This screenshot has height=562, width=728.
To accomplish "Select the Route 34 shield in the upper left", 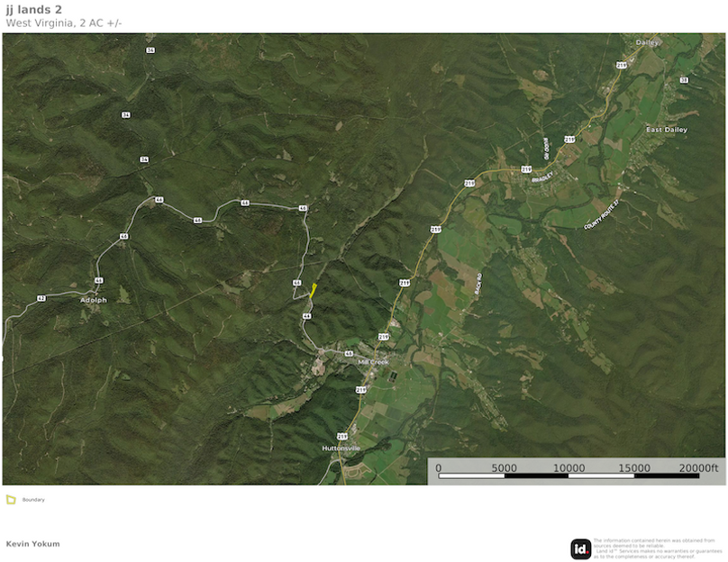I will tap(126, 114).
